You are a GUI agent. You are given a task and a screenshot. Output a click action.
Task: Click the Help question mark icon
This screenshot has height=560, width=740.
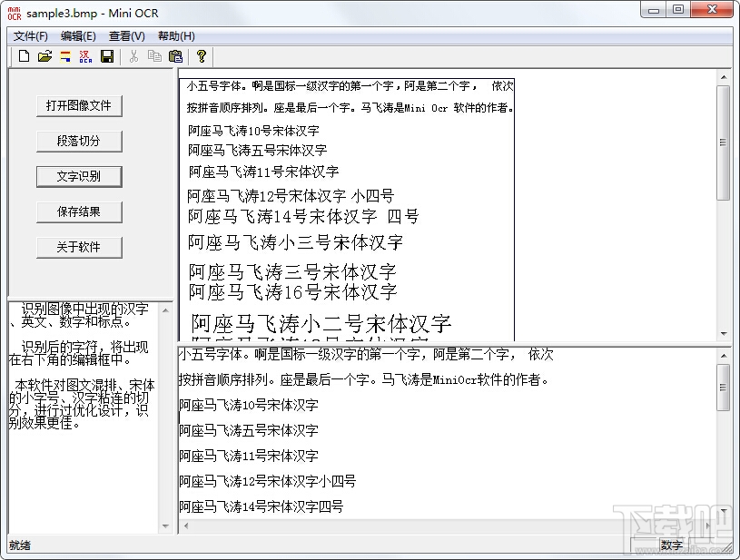[x=202, y=56]
